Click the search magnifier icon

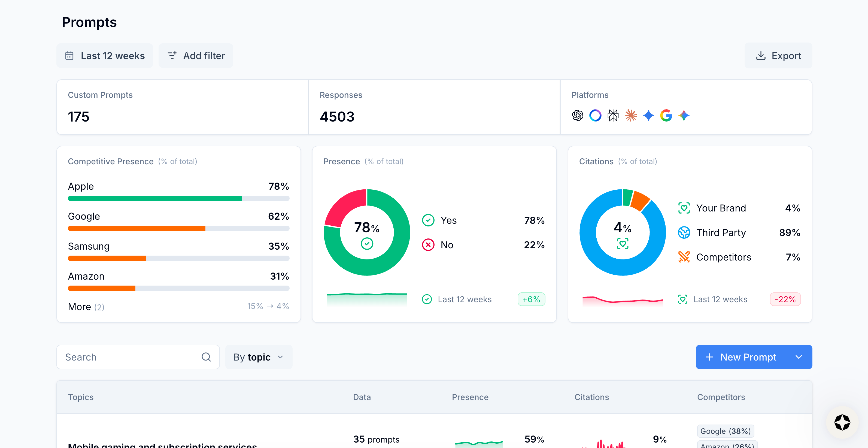tap(206, 357)
